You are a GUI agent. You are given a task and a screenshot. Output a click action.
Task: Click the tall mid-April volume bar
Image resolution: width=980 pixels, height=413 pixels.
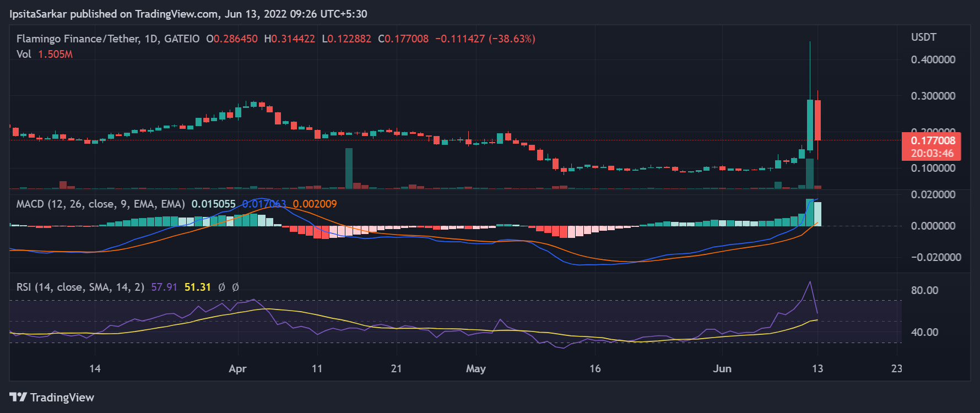click(349, 169)
